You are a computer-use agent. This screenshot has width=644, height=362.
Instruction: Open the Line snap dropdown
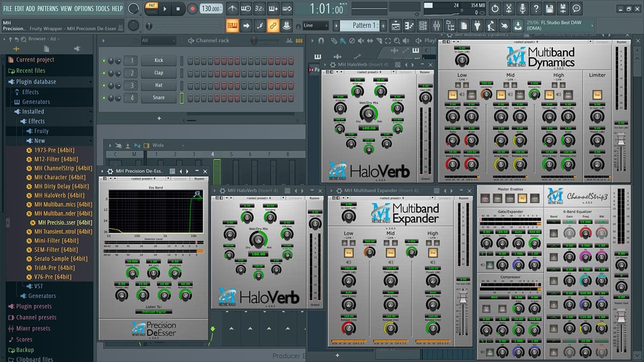315,25
